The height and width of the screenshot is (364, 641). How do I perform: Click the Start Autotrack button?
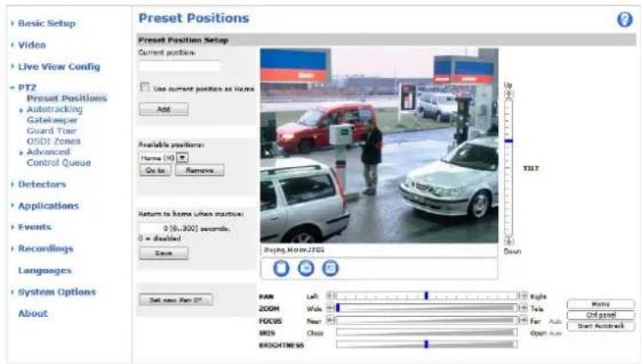pos(601,326)
